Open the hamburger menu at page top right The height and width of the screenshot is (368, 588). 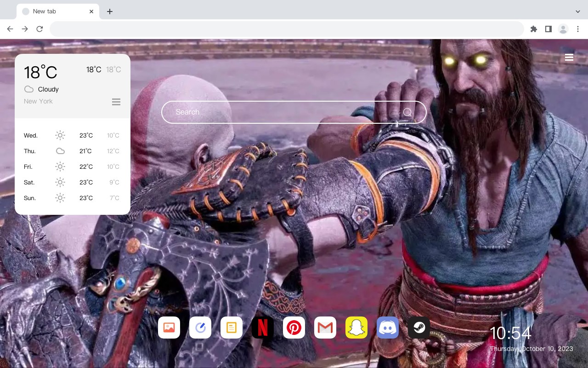pyautogui.click(x=569, y=57)
